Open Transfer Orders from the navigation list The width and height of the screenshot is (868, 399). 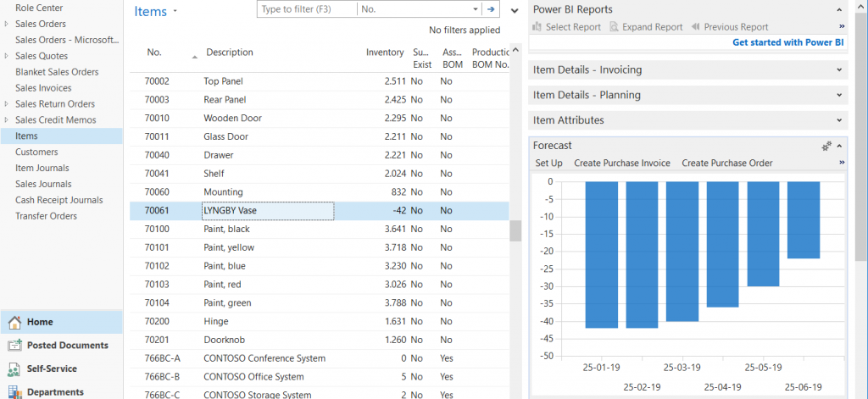point(46,216)
